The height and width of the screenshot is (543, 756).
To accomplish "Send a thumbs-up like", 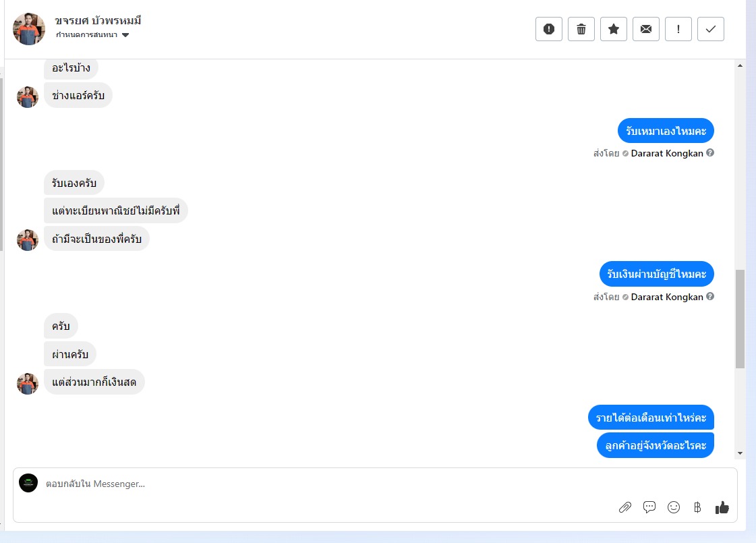I will [722, 507].
